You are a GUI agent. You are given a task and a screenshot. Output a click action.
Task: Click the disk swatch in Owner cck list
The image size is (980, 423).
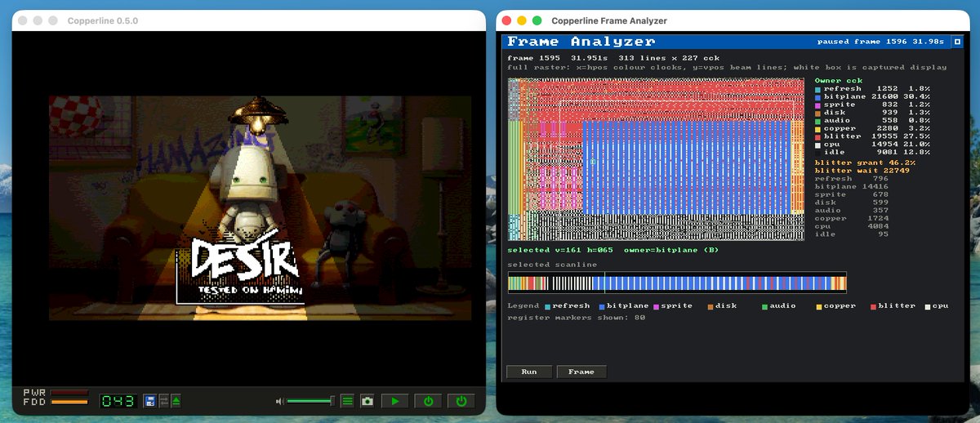(x=817, y=113)
